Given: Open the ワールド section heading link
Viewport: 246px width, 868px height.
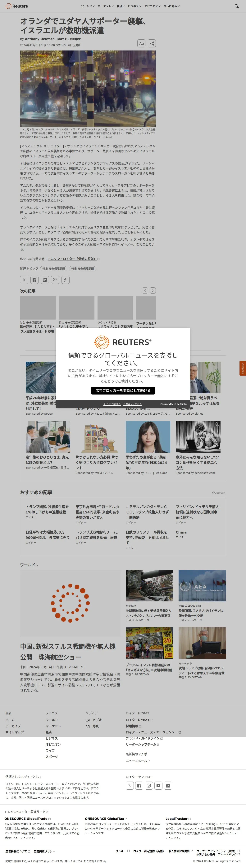Looking at the screenshot, I should click(x=29, y=565).
